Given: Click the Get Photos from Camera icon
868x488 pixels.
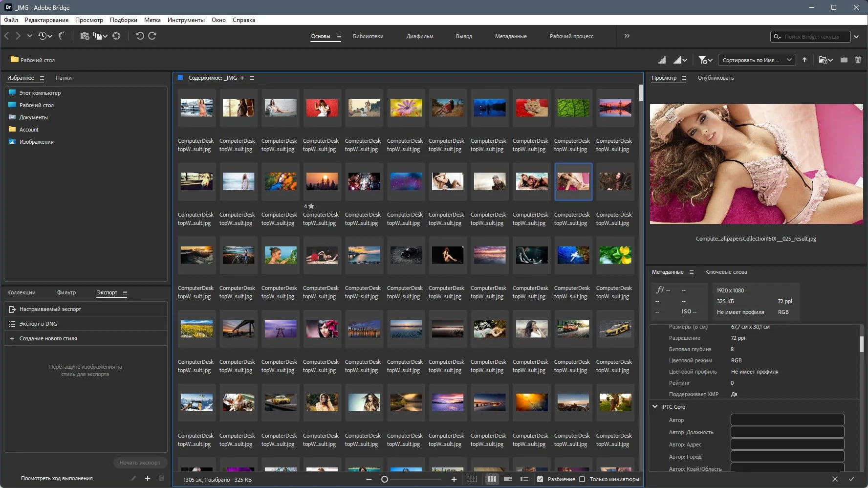Looking at the screenshot, I should 85,36.
